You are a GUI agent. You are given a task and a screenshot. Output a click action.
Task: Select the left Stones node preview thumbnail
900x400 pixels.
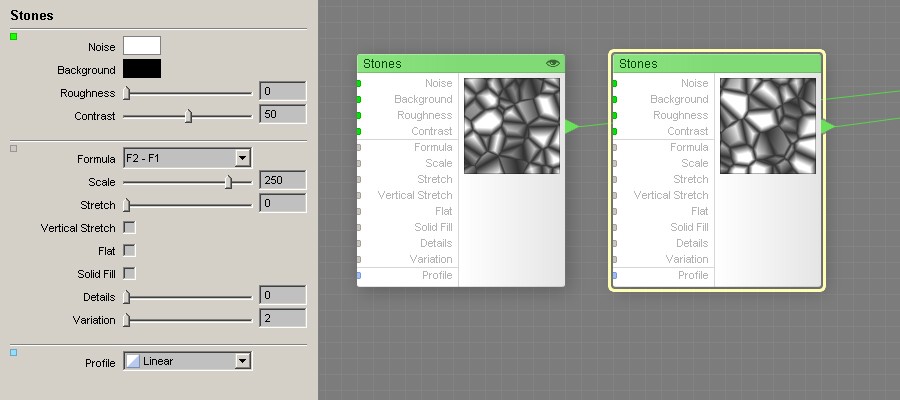tap(511, 126)
